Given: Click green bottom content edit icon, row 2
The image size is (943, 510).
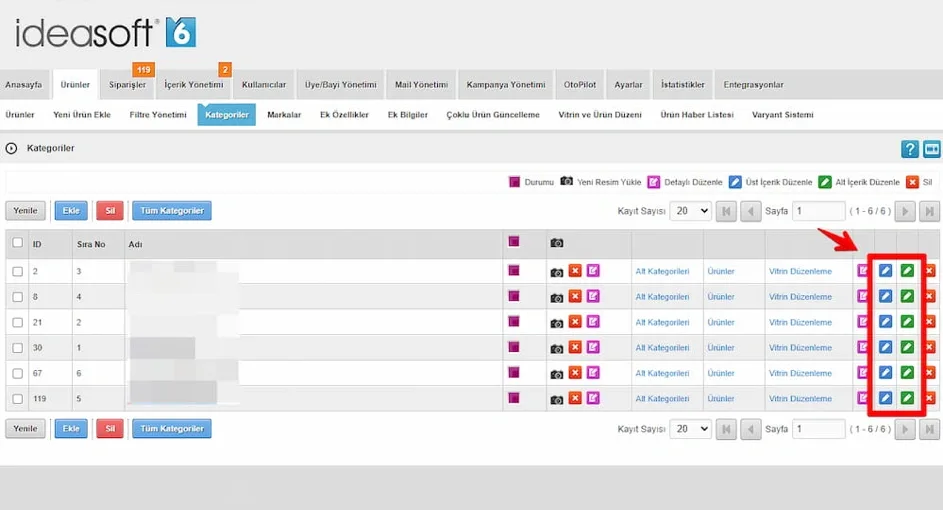Looking at the screenshot, I should click(x=907, y=271).
